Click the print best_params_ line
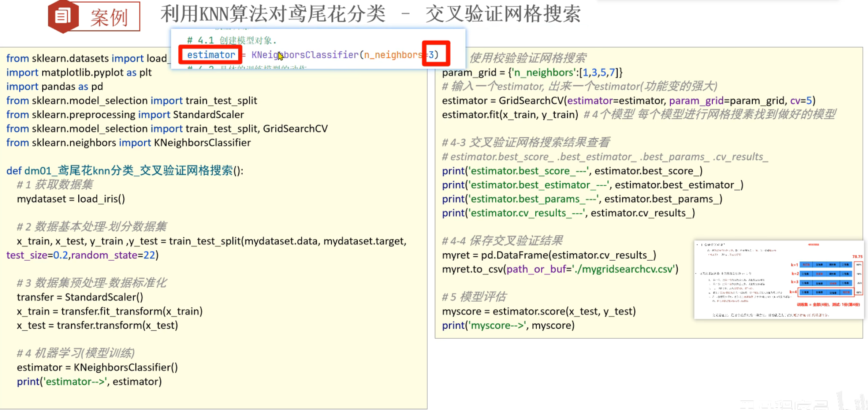Viewport: 868px width, 410px height. (581, 199)
